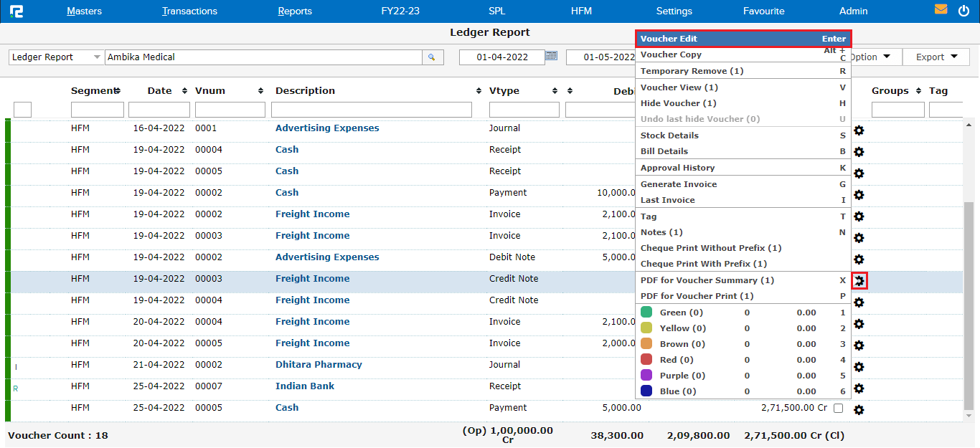The image size is (980, 448).
Task: Click the gear icon on Dhitara Pharmacy row
Action: pos(859,367)
